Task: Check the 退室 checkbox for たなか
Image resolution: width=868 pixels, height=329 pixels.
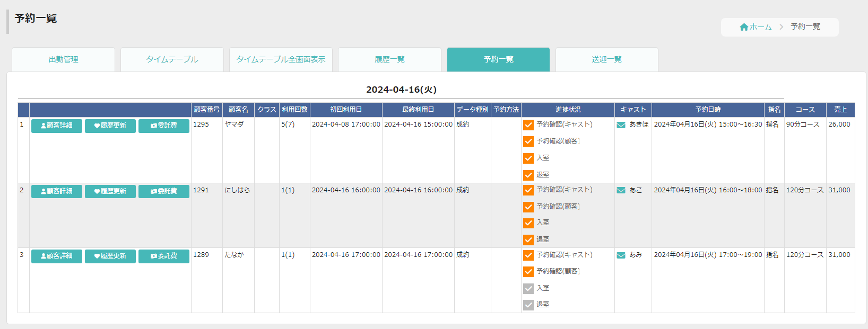Action: [528, 305]
